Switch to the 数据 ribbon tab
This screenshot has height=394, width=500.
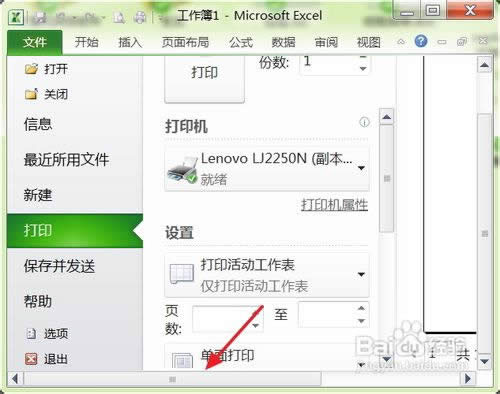coord(283,42)
